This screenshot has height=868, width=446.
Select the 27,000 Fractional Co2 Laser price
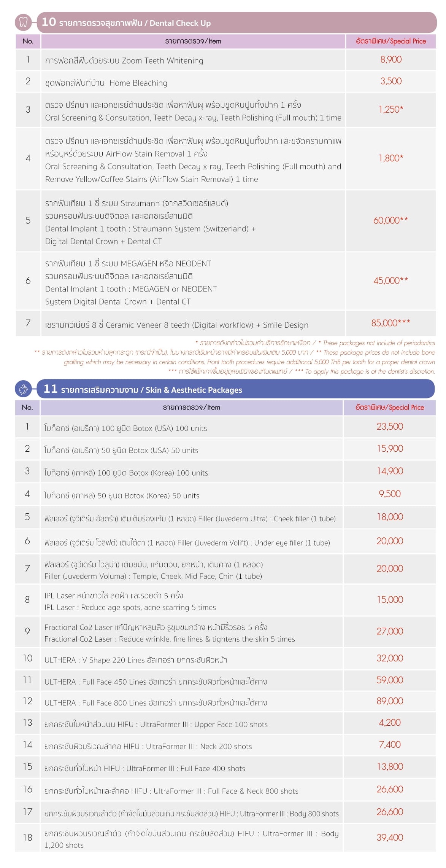click(389, 631)
